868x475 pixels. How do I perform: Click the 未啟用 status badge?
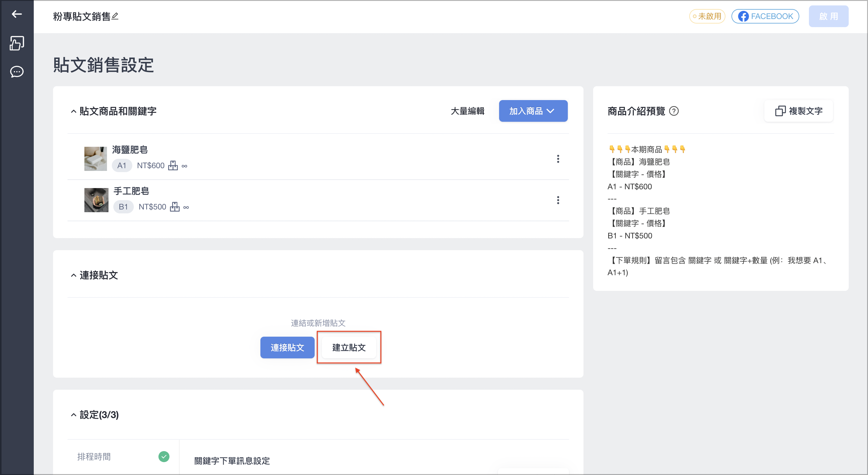coord(707,16)
